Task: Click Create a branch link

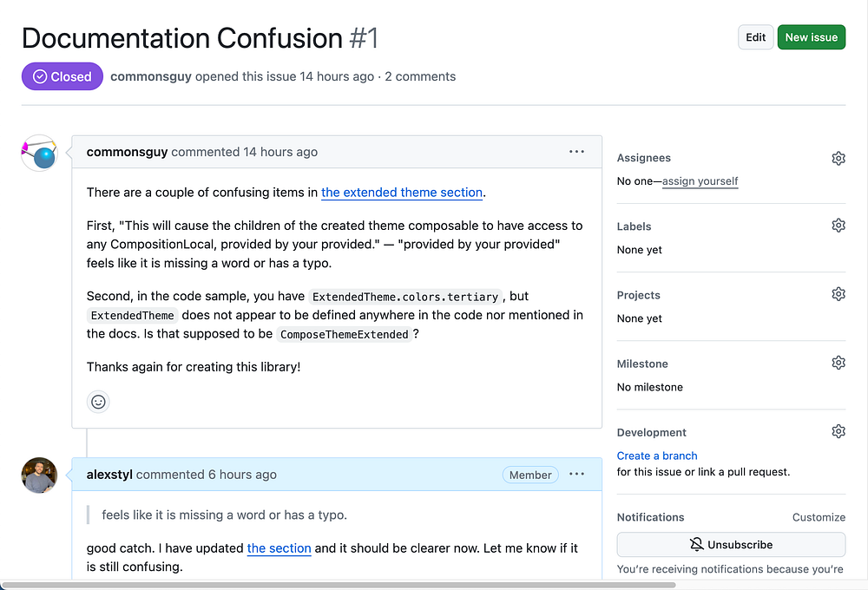Action: pos(657,456)
